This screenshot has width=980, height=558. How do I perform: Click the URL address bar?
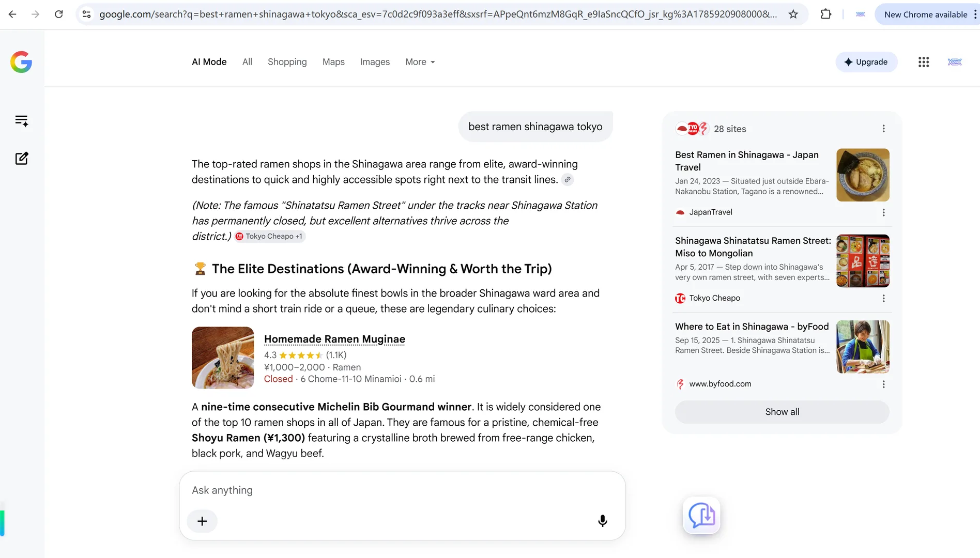pos(438,14)
